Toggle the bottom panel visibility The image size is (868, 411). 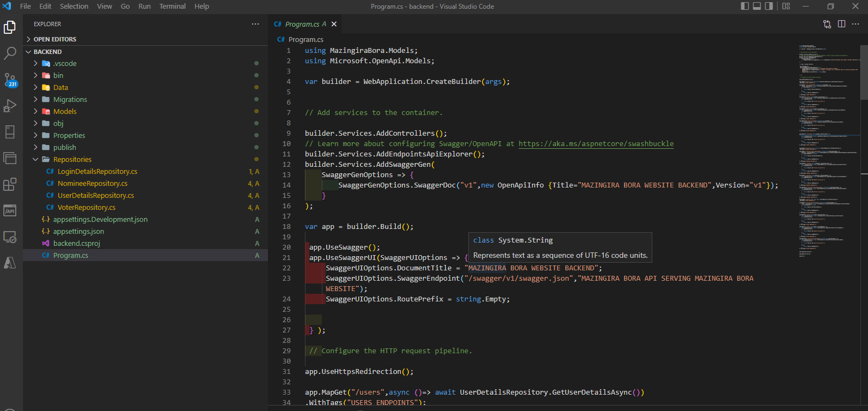coord(757,7)
